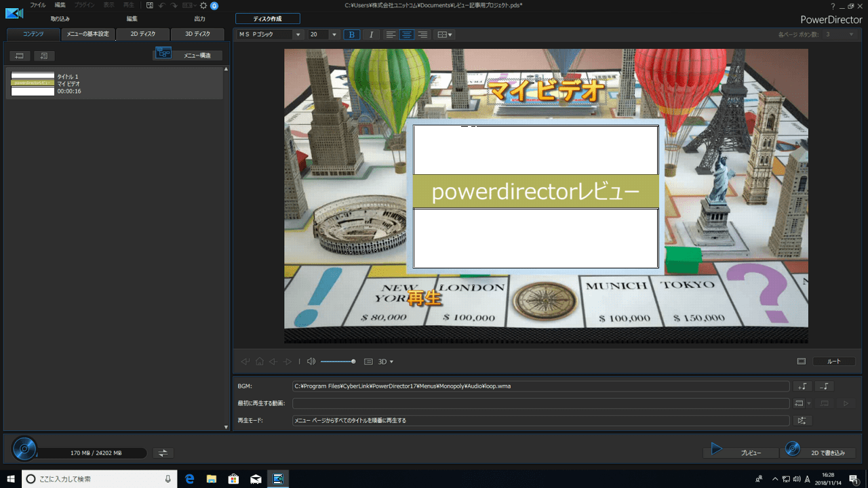This screenshot has width=868, height=488.
Task: Click the プレビュー preview button
Action: (x=741, y=452)
